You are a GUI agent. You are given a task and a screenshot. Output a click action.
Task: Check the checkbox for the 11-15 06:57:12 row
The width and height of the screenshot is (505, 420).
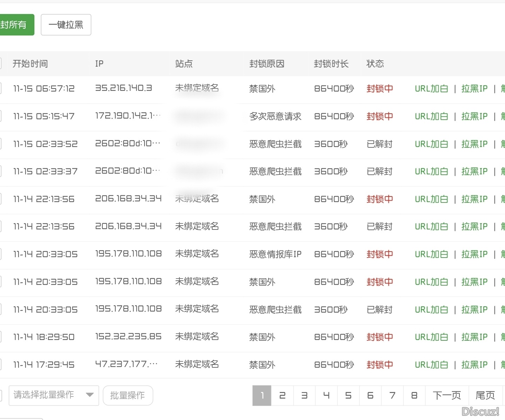1,88
